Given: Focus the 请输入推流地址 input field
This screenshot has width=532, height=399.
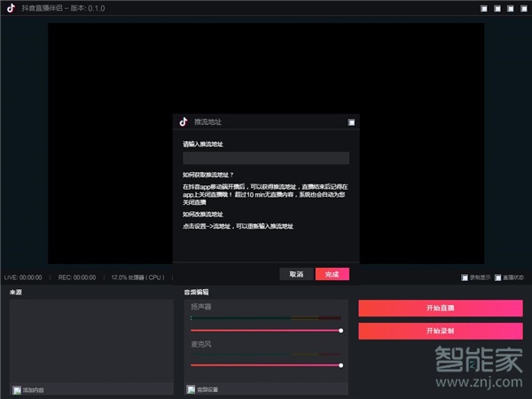Looking at the screenshot, I should (x=265, y=158).
